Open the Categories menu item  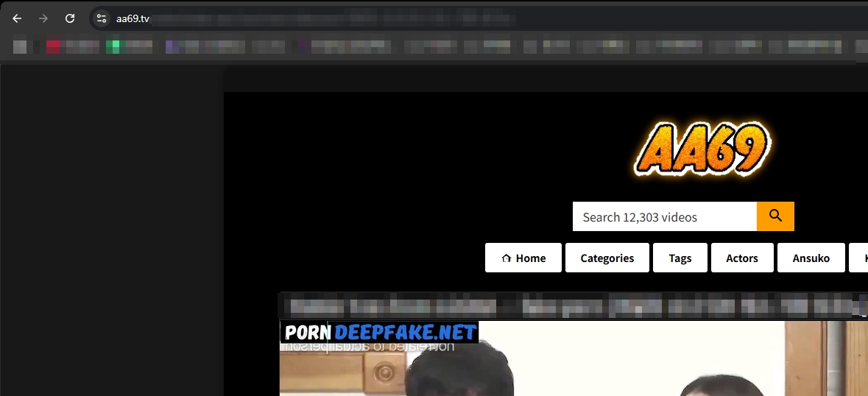(x=607, y=258)
